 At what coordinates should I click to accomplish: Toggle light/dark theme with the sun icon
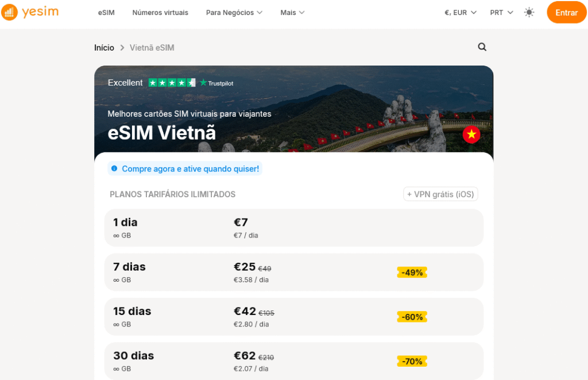[x=529, y=12]
